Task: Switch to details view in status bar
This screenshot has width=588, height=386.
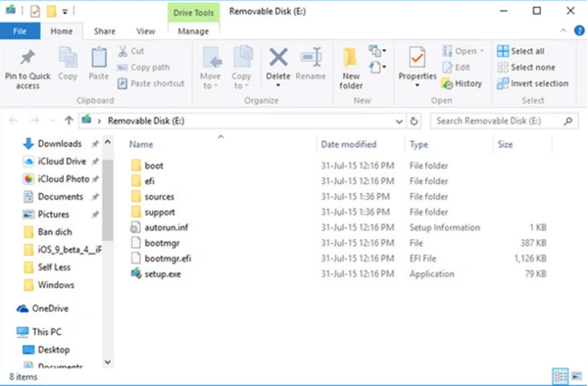Action: point(561,376)
